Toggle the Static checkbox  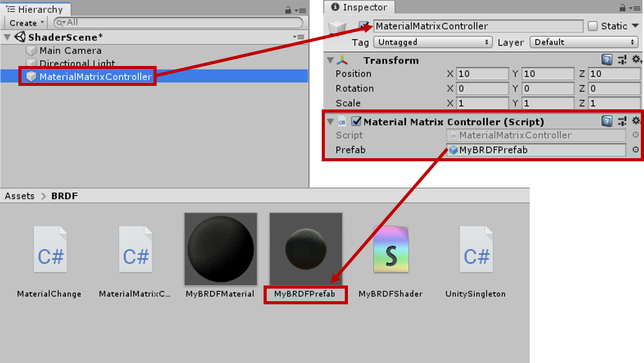coord(593,26)
